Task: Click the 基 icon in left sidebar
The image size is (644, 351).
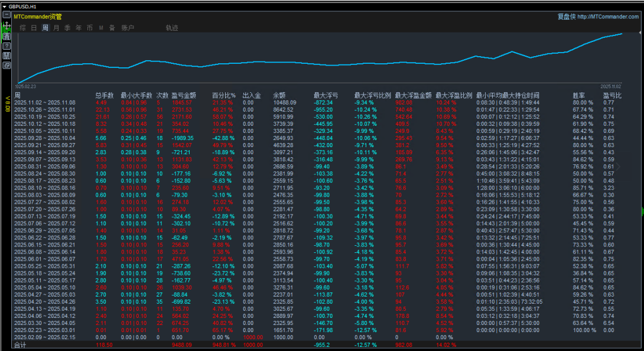Action: tap(6, 56)
